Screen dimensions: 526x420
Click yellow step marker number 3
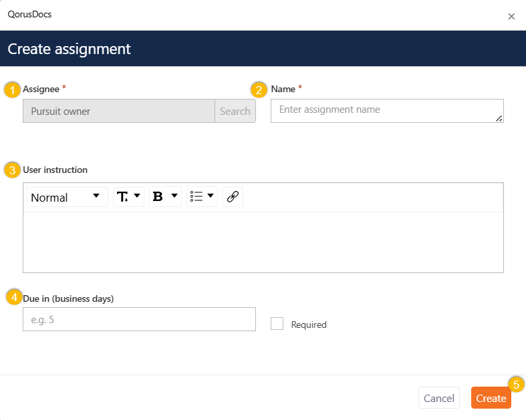[12, 170]
